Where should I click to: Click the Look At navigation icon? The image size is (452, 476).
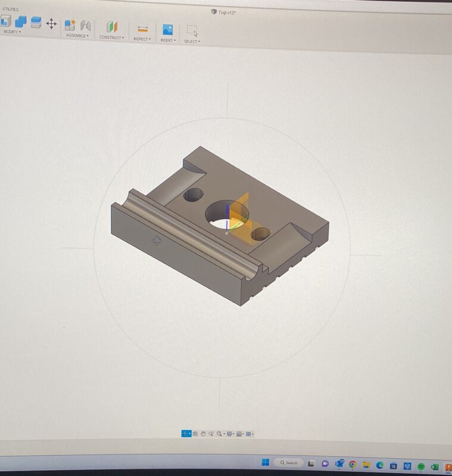(195, 434)
